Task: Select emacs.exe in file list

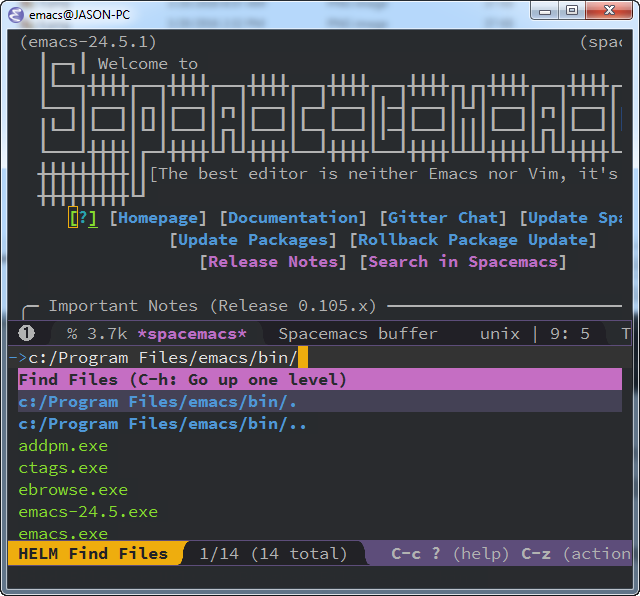Action: tap(63, 533)
